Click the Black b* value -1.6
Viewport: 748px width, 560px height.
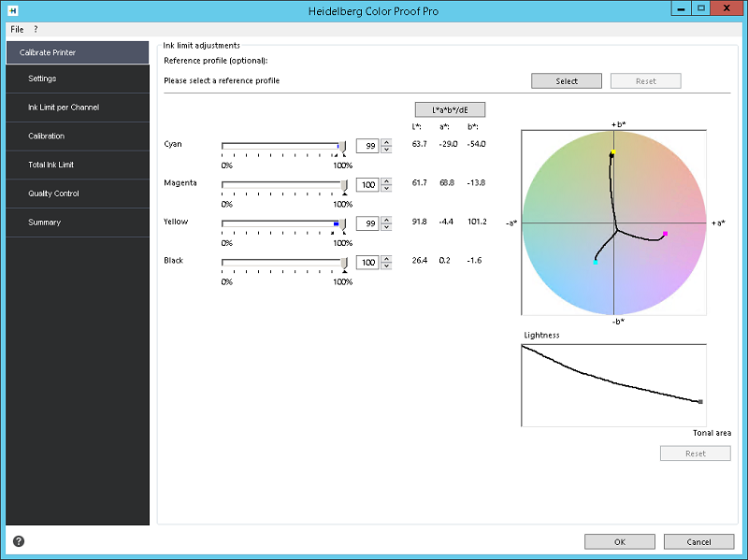(x=474, y=261)
